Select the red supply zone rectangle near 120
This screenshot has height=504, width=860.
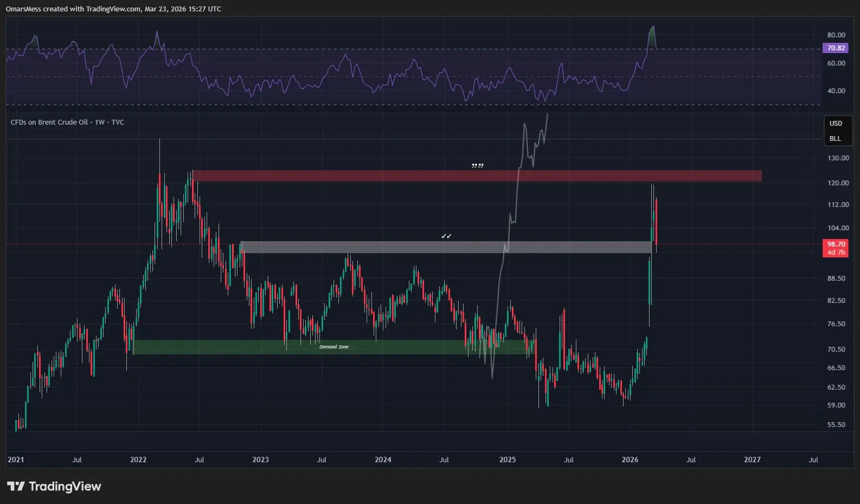(477, 176)
